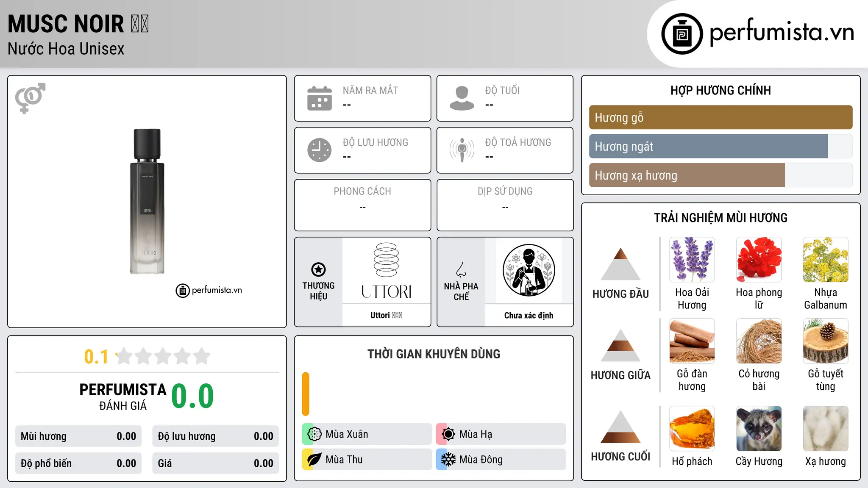Click the perfumista.vn bottle logo icon
Image resolution: width=868 pixels, height=488 pixels.
click(682, 34)
